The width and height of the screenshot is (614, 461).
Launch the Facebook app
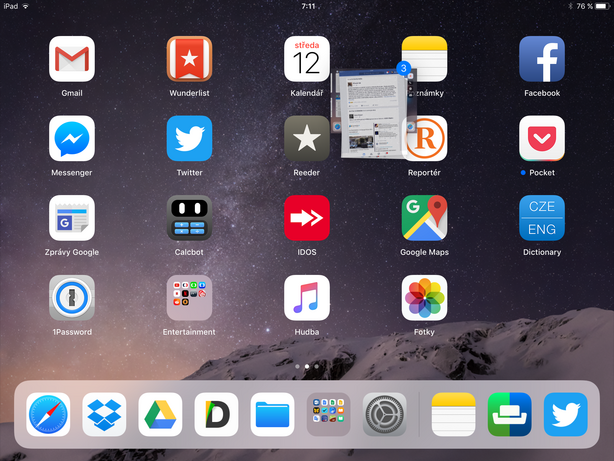pyautogui.click(x=542, y=59)
